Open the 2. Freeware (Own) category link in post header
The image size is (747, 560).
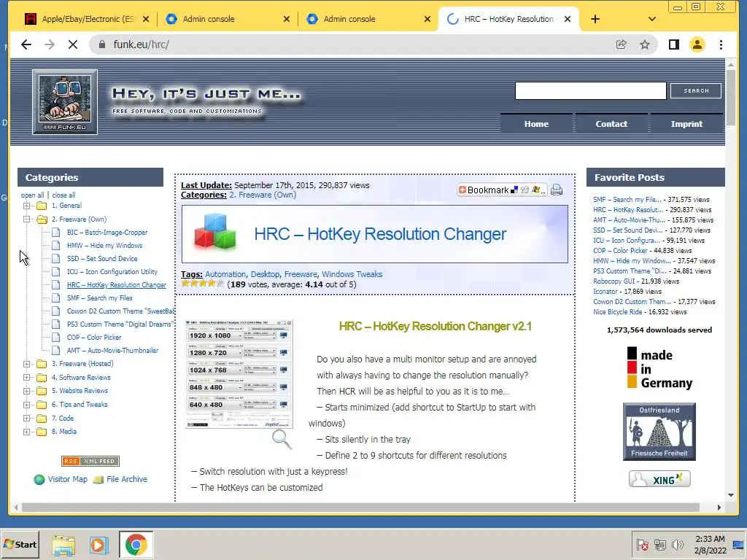pyautogui.click(x=263, y=195)
